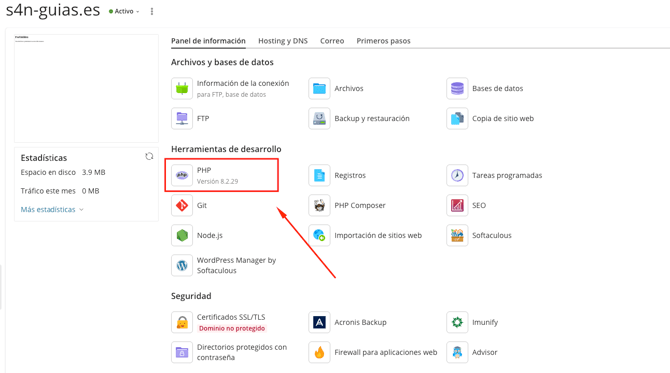670x373 pixels.
Task: Refresh the Estadísticas panel
Action: [x=149, y=156]
